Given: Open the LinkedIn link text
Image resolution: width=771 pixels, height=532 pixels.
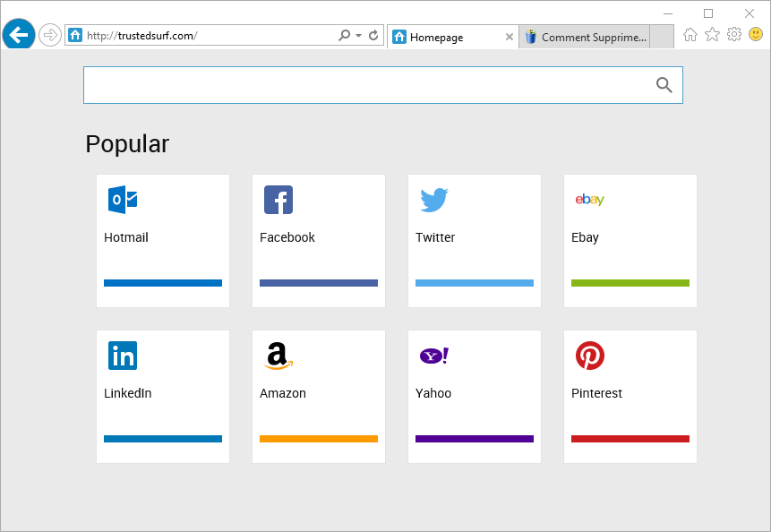Looking at the screenshot, I should click(x=128, y=393).
